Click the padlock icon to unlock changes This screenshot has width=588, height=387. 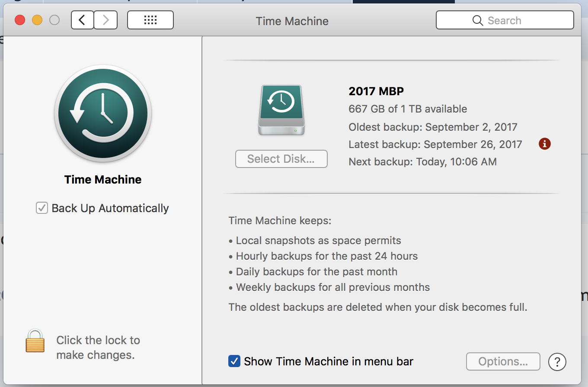35,341
